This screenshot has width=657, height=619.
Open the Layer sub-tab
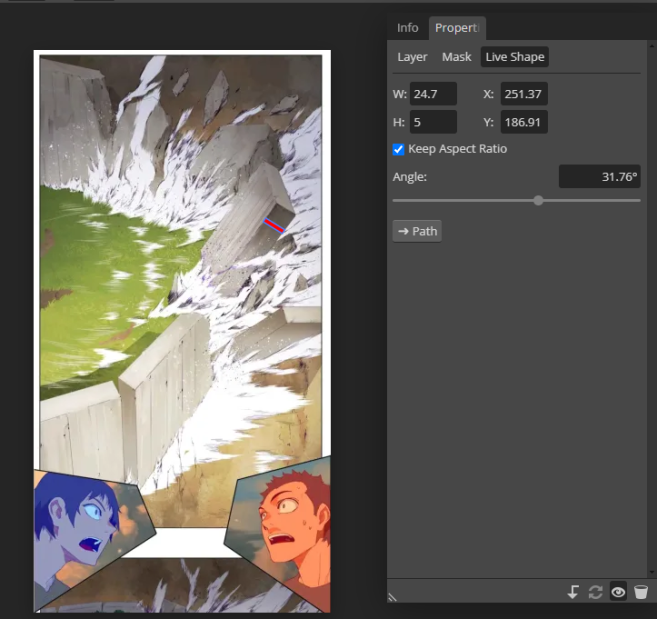(412, 57)
